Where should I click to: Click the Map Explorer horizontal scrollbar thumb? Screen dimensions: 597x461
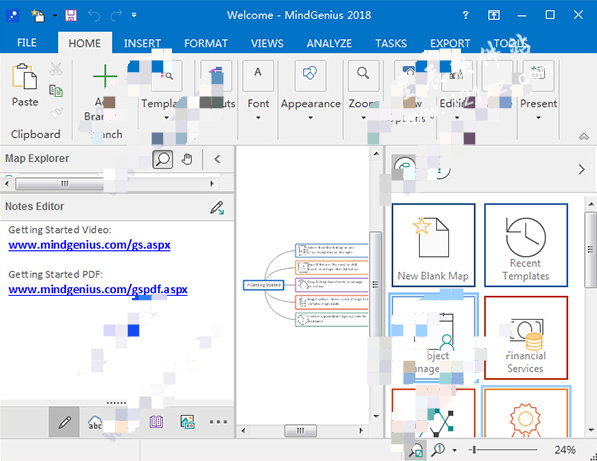[65, 184]
